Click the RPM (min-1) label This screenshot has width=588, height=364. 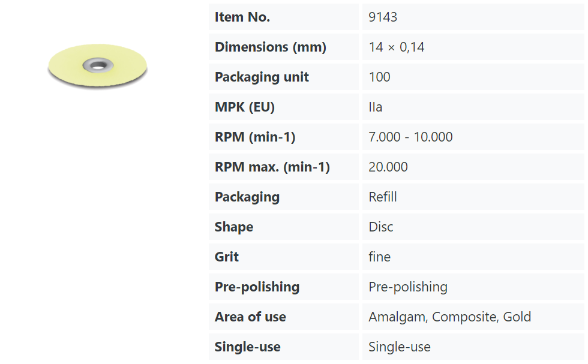[255, 137]
